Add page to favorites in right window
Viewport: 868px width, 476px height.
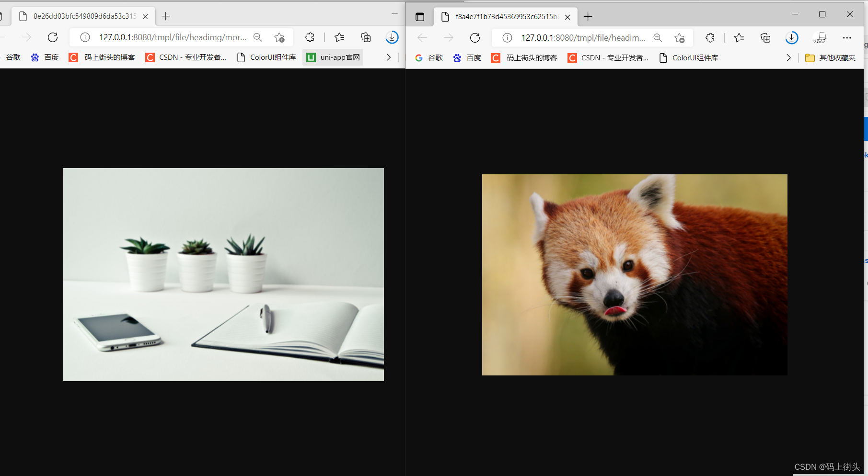[679, 38]
